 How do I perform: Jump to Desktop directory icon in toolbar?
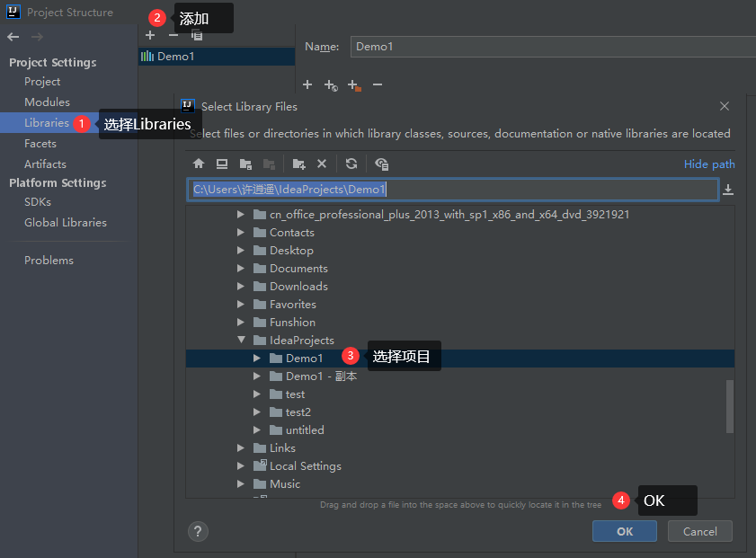[222, 164]
